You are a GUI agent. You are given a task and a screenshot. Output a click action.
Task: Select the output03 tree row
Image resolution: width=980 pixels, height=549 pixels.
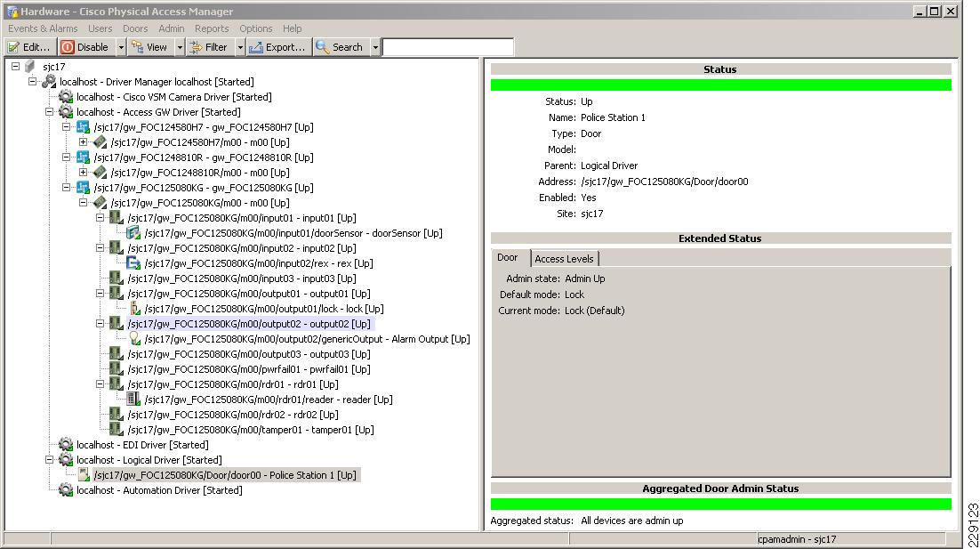click(x=249, y=354)
